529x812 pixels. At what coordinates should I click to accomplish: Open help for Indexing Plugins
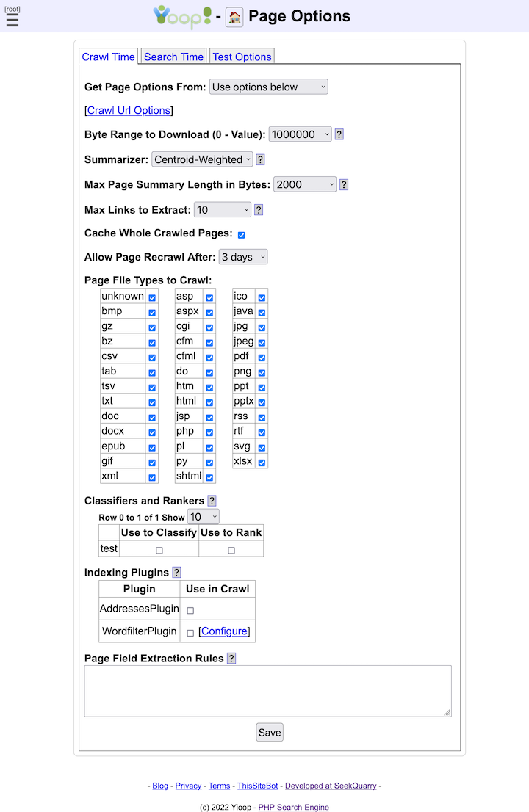(176, 572)
